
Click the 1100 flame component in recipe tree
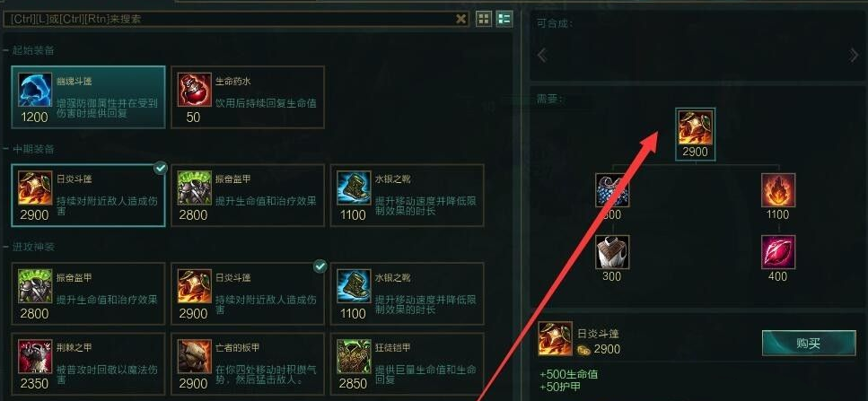[x=777, y=190]
